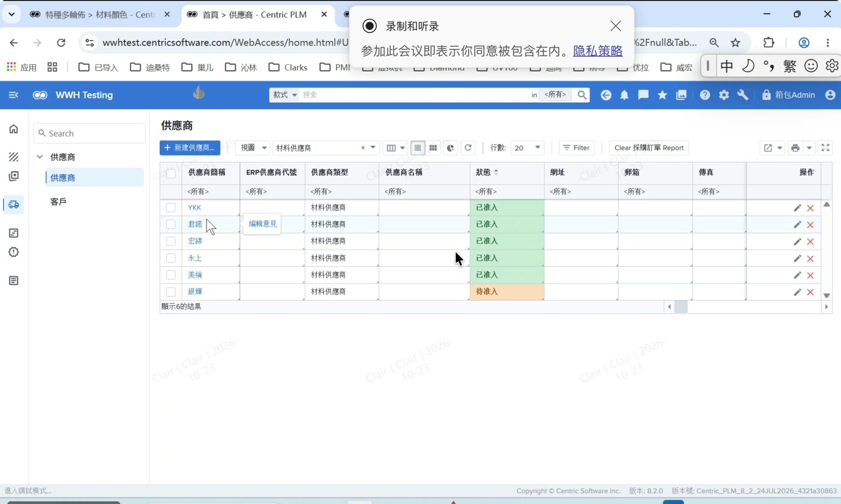841x504 pixels.
Task: Open the truck sourcing icon in sidebar
Action: tap(13, 204)
